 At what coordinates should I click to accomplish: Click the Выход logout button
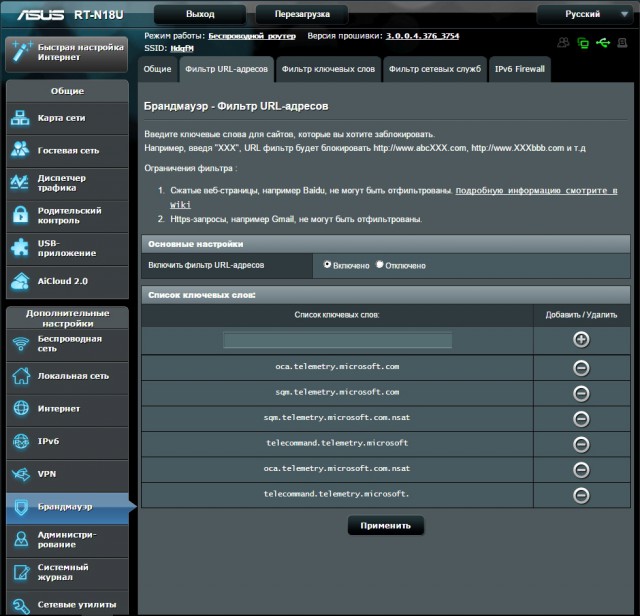200,14
